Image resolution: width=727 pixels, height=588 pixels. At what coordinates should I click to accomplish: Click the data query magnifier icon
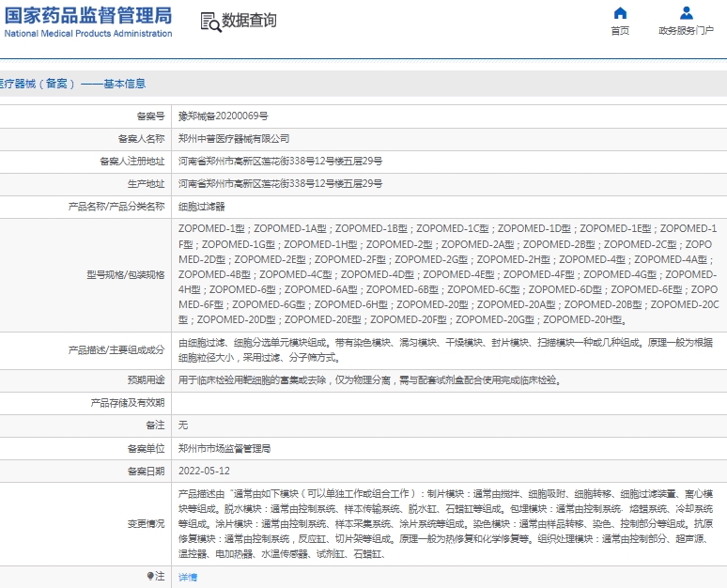(210, 22)
